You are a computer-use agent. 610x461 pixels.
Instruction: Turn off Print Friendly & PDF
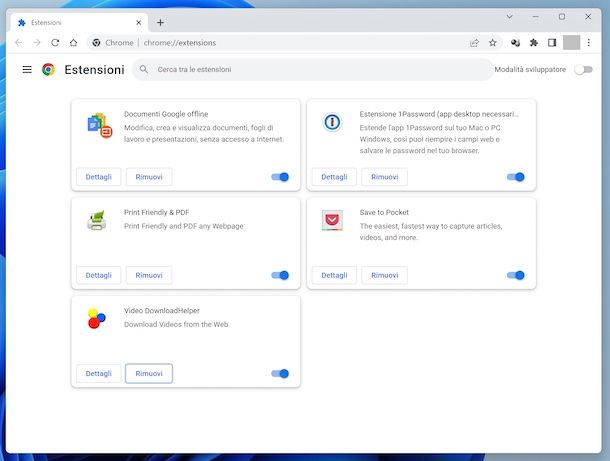point(280,275)
